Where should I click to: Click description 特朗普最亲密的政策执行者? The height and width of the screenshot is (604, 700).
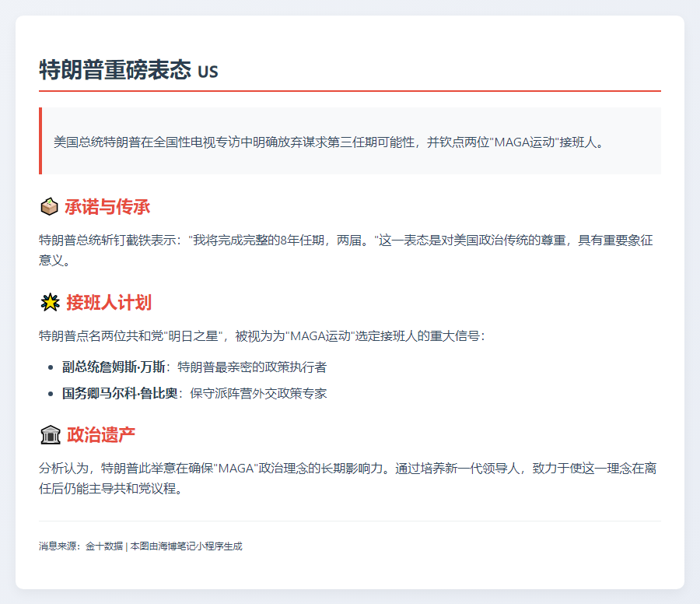252,367
